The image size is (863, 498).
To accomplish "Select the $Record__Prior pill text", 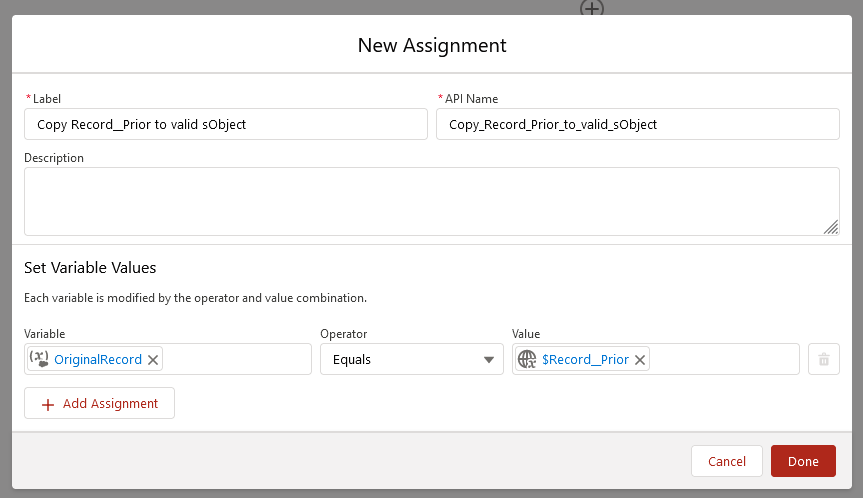I will click(585, 360).
